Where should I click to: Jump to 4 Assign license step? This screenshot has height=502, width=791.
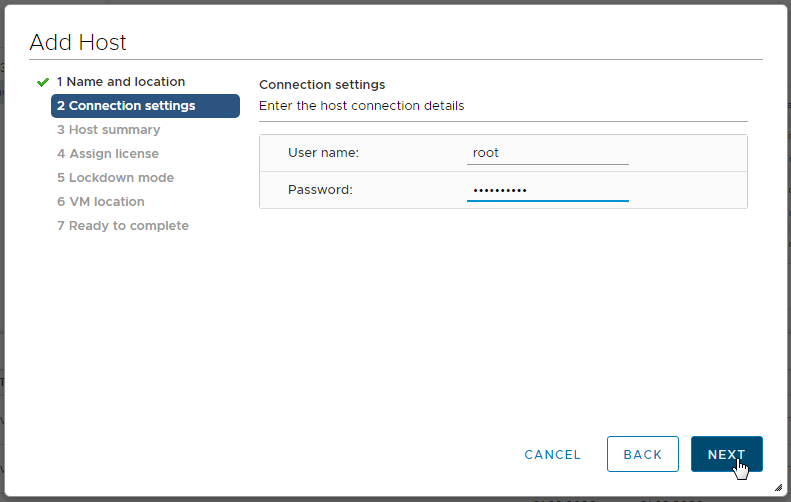[107, 154]
